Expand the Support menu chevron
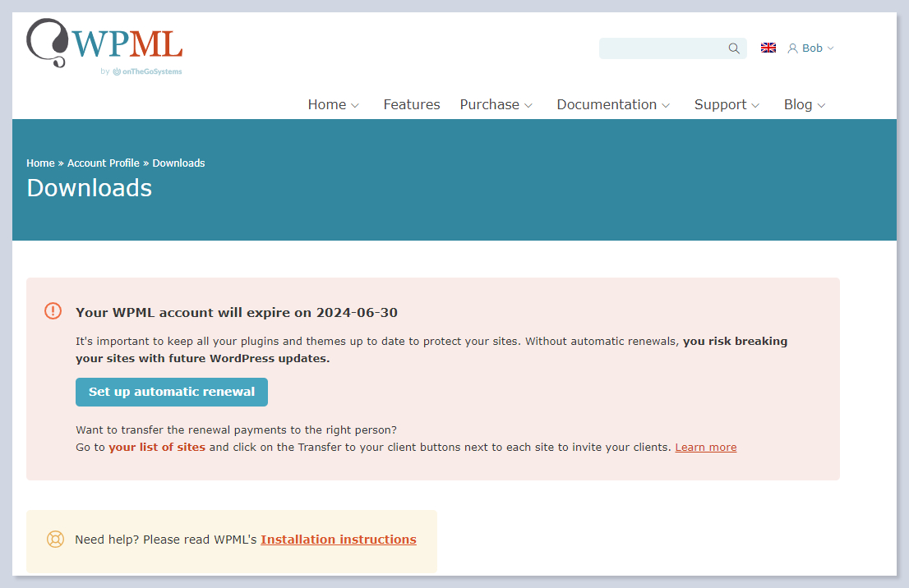 [755, 105]
